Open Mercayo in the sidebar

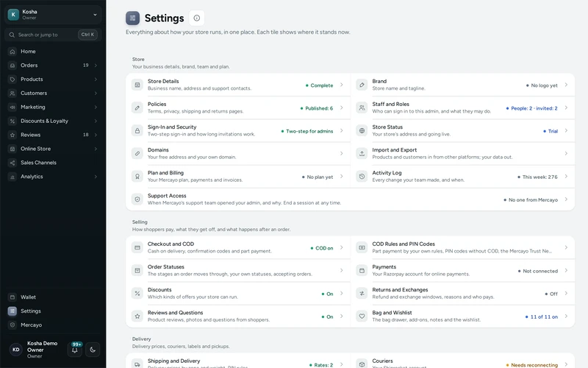[x=53, y=325]
